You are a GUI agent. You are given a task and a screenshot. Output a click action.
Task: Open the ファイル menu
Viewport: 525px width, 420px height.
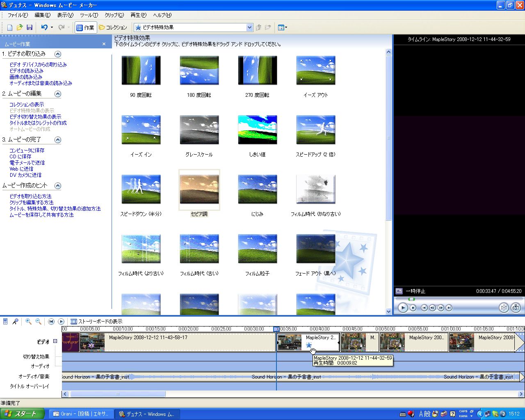pyautogui.click(x=18, y=15)
